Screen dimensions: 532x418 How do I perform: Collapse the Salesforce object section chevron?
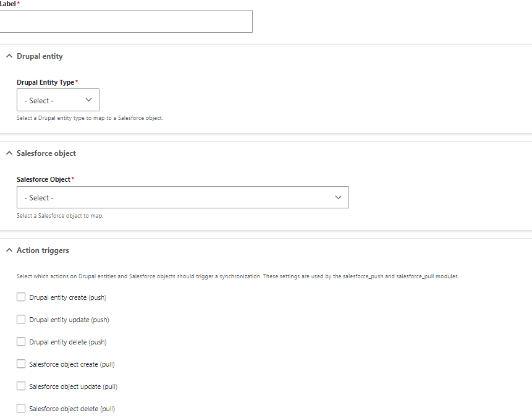click(9, 153)
